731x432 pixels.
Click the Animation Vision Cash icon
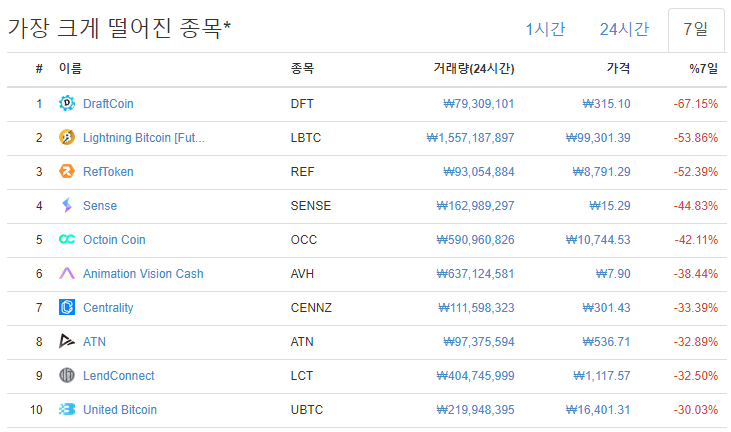tap(67, 273)
